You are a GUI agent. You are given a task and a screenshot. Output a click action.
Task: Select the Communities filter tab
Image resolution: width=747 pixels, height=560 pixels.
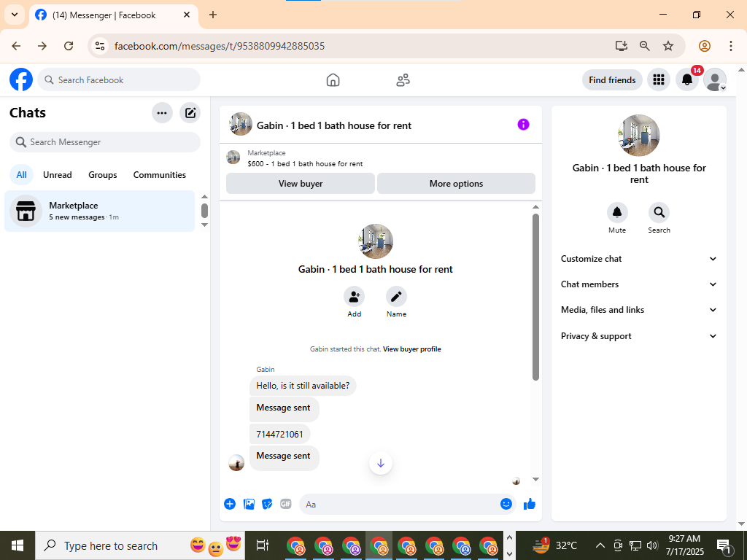[x=160, y=175]
